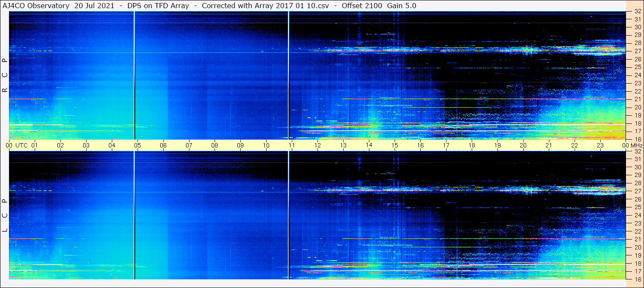Select hour 21 on the time axis
644x288 pixels.
[x=549, y=145]
